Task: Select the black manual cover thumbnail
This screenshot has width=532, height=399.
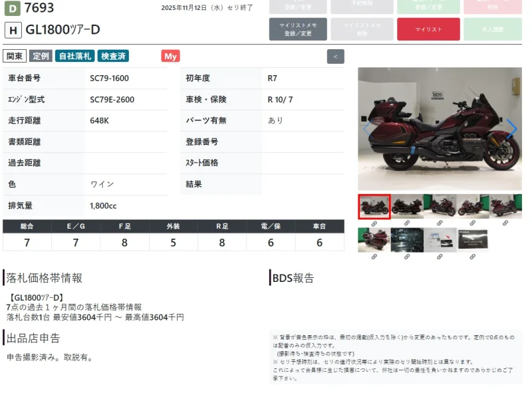Action: [473, 240]
